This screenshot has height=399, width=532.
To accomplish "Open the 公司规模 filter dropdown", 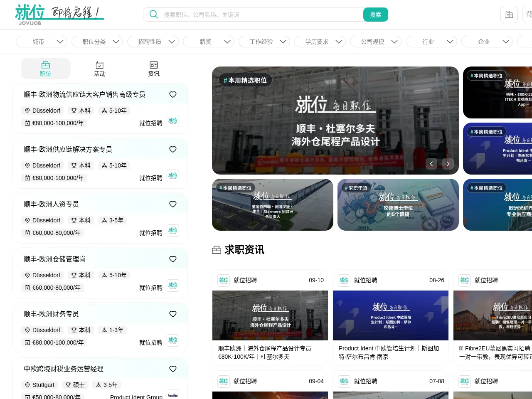I will [x=376, y=42].
